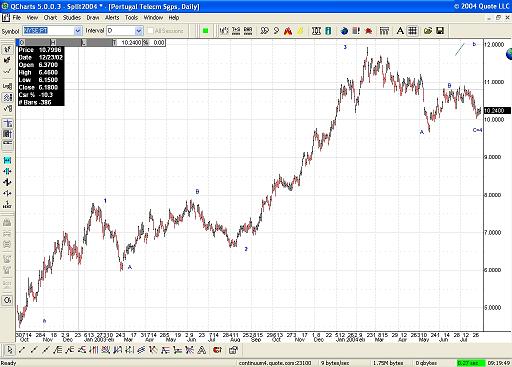Image resolution: width=512 pixels, height=367 pixels.
Task: Click the '1.75M bytes' status bar entry
Action: [x=388, y=363]
